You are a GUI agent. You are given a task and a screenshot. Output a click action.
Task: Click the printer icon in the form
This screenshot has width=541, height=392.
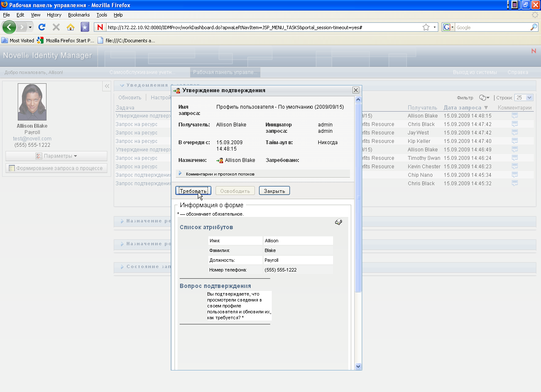pos(338,222)
